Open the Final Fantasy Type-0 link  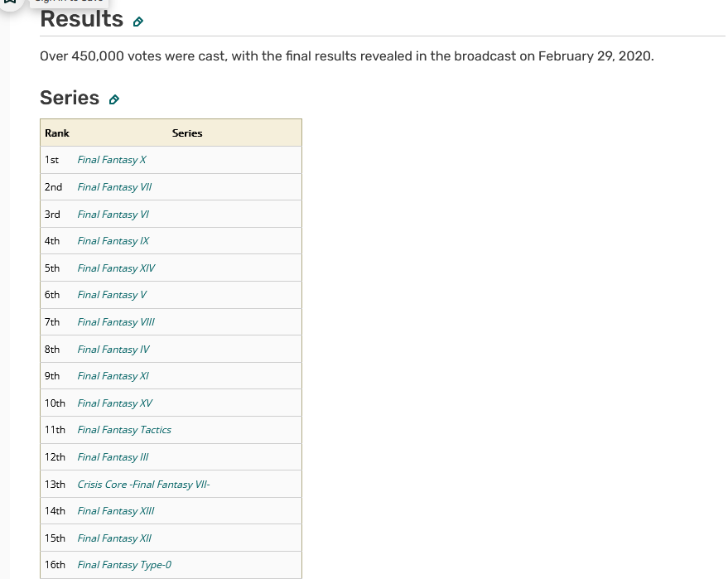124,565
